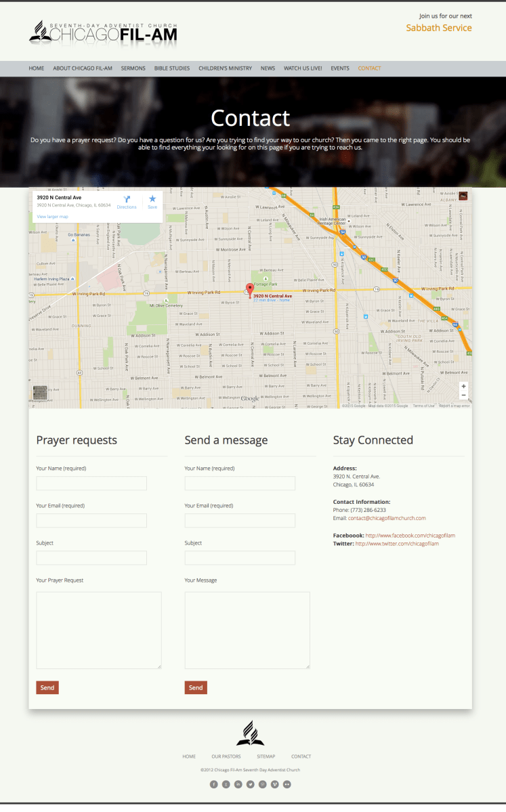
Task: Click the map Directions icon
Action: [127, 199]
